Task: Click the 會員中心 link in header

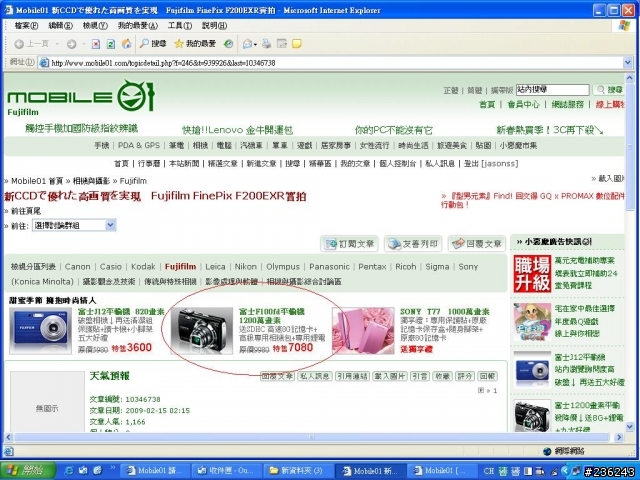Action: tap(523, 104)
